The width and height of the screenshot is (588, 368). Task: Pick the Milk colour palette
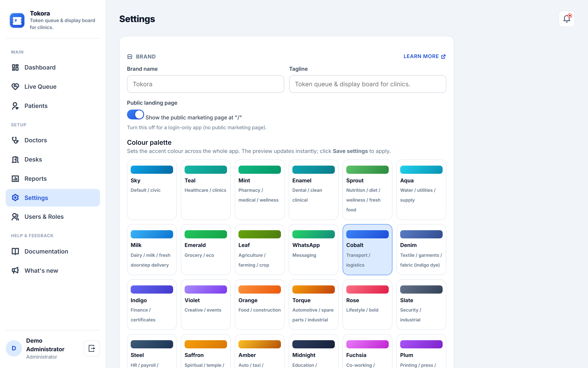tap(152, 250)
